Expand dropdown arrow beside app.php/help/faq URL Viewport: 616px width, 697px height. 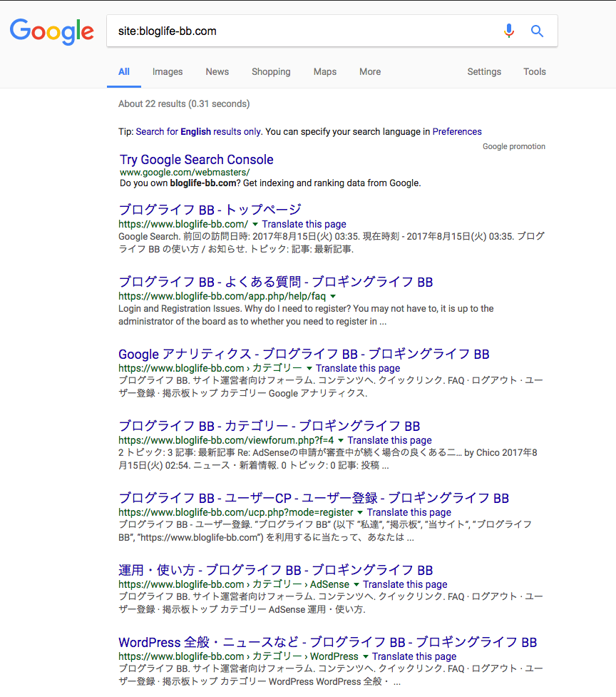pos(333,296)
